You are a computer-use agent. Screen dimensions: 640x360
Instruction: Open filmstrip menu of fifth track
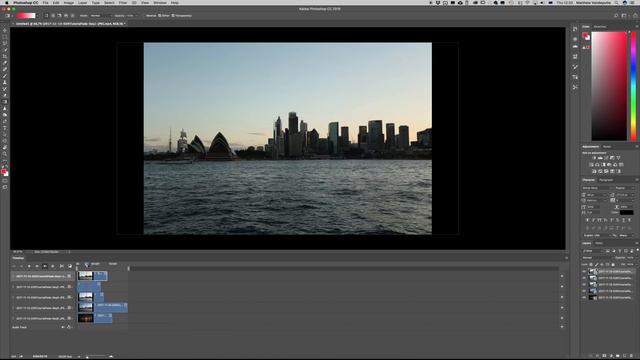[x=69, y=318]
